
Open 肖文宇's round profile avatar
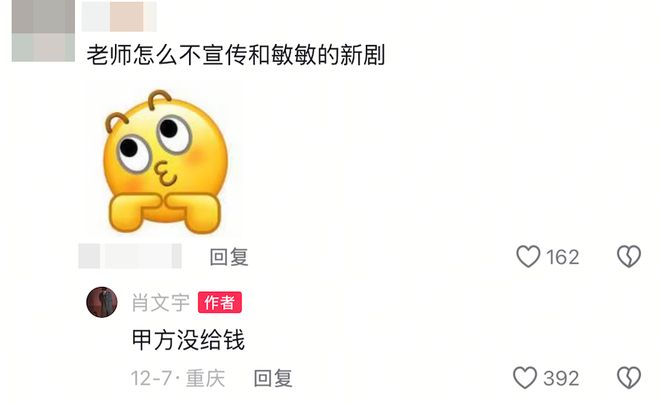(x=102, y=302)
